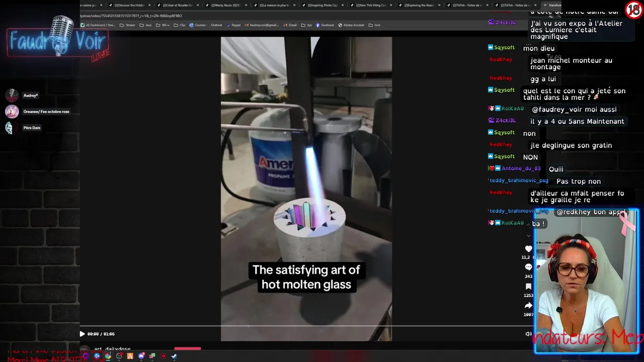
Task: Open the Adobe Acrobat bookmark
Action: [x=351, y=25]
